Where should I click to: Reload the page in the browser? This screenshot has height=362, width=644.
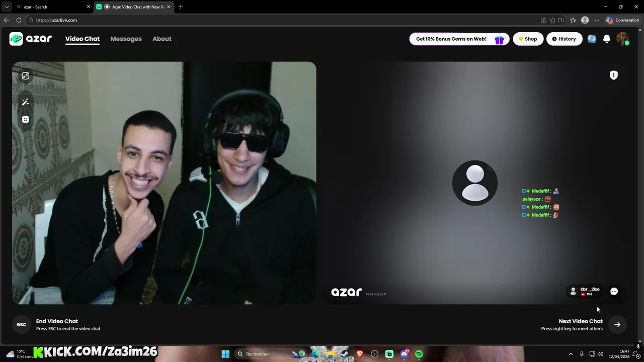pyautogui.click(x=19, y=20)
